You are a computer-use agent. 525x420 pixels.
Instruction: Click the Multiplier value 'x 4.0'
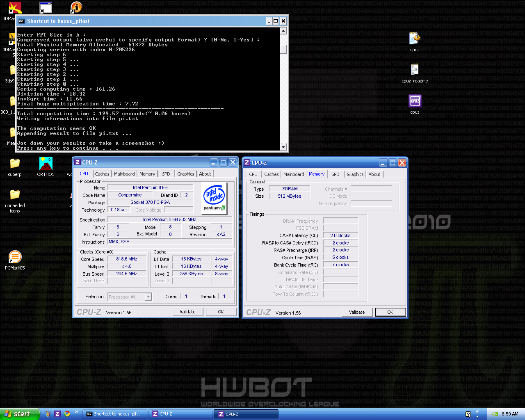(x=127, y=266)
